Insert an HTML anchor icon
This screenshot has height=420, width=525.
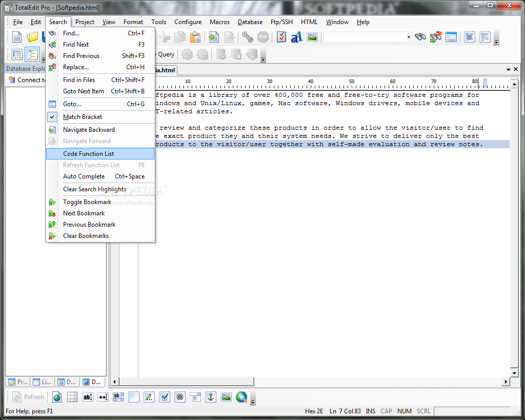(x=211, y=397)
